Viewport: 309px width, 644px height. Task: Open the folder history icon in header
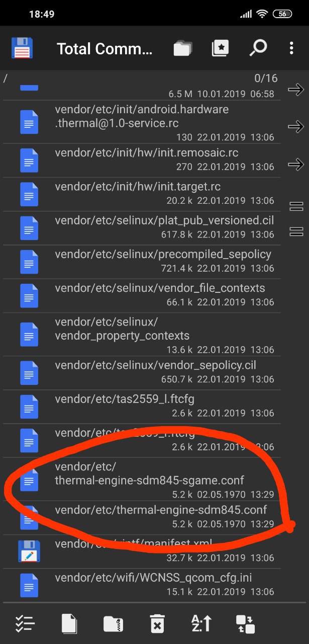coord(183,48)
